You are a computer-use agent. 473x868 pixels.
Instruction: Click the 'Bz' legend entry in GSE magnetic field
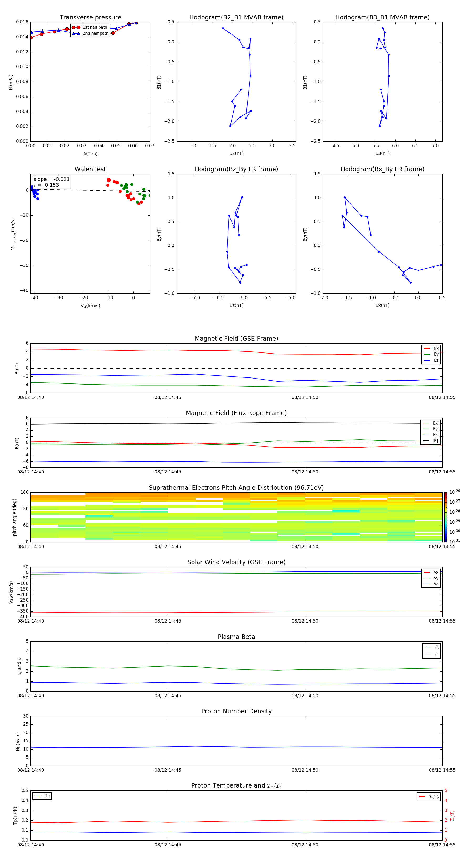[x=431, y=360]
